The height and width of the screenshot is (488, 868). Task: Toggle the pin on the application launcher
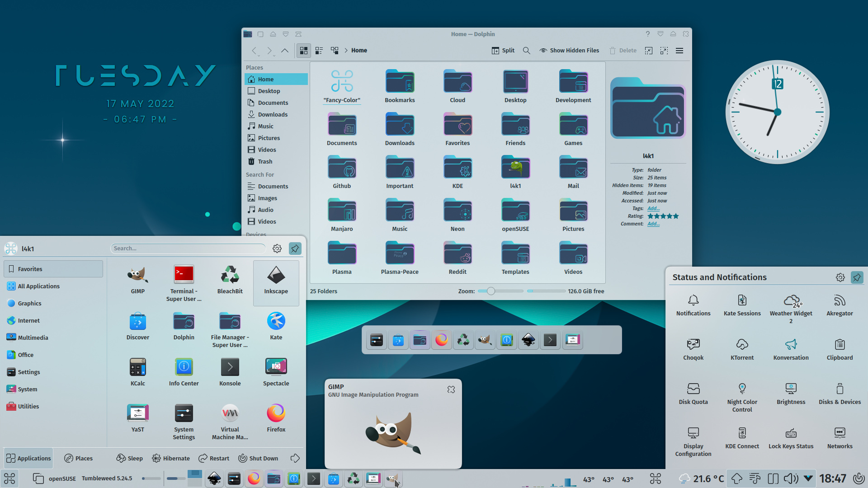coord(295,248)
